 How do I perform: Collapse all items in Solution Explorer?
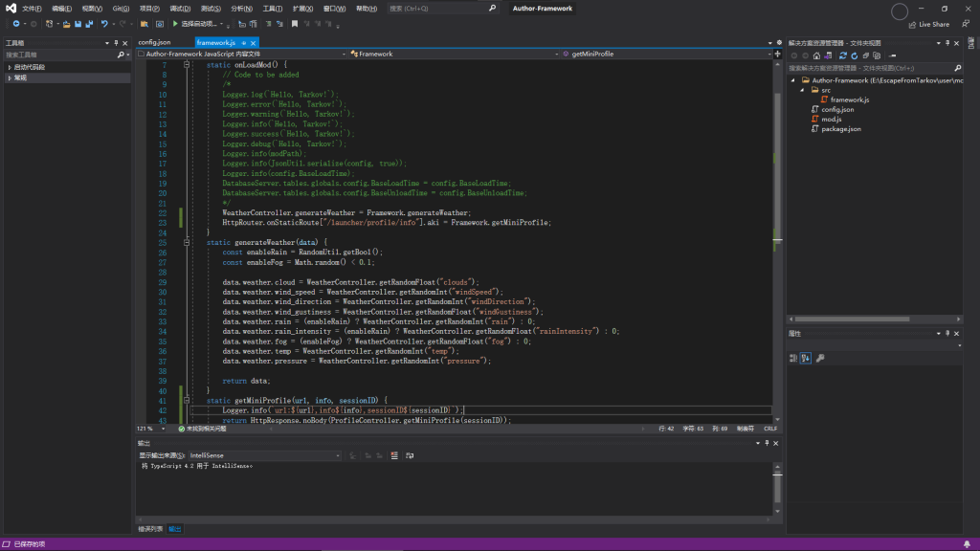point(865,55)
